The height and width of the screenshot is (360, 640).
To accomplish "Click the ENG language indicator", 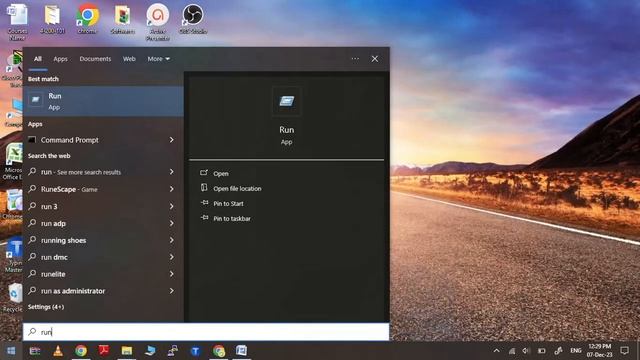I will point(576,351).
